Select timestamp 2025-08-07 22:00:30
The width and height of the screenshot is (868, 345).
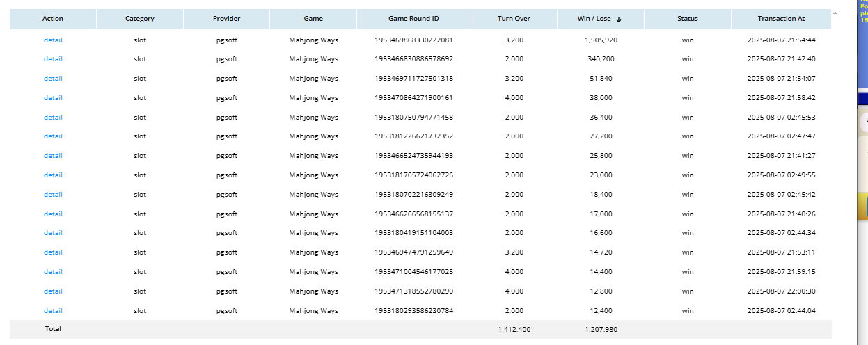pyautogui.click(x=782, y=291)
